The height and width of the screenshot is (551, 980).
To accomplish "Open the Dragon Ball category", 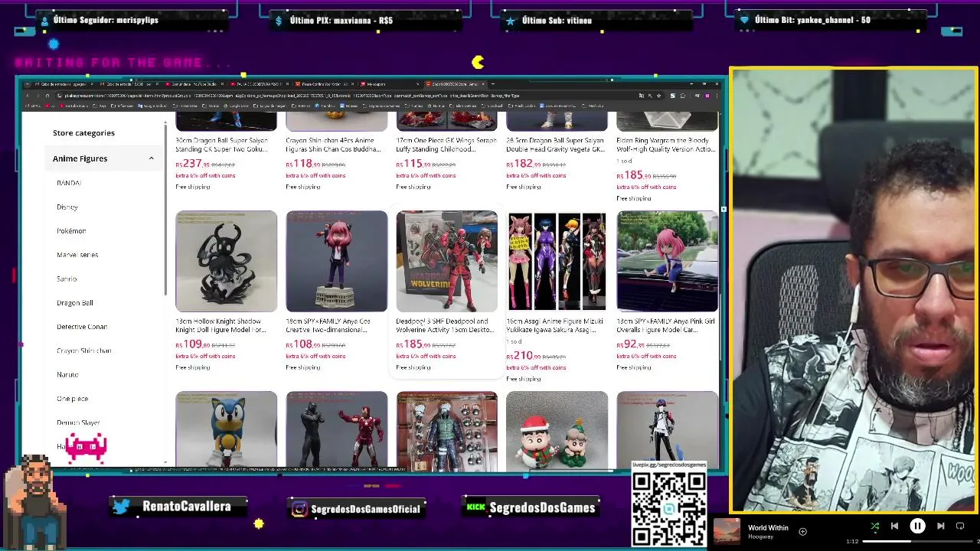I will pyautogui.click(x=75, y=303).
